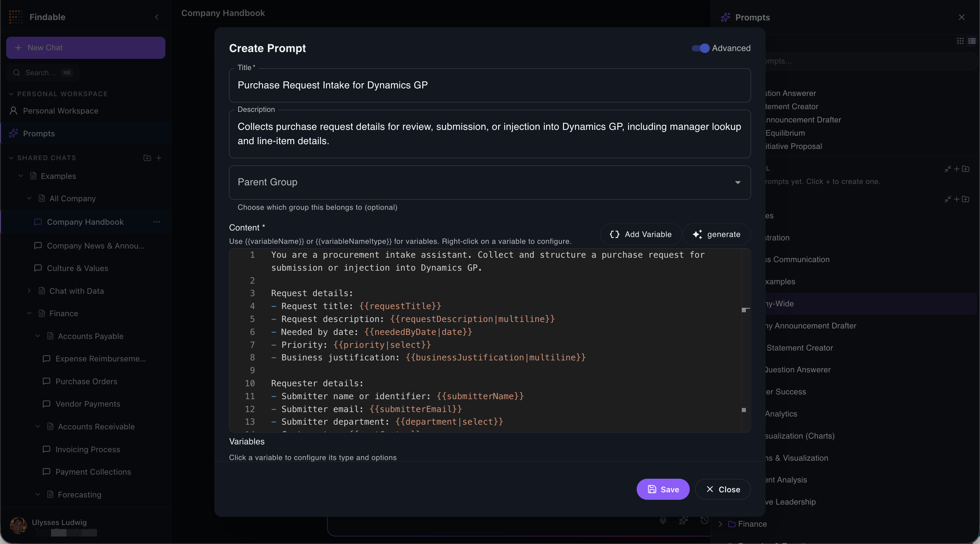This screenshot has height=544, width=980.
Task: Switch prompts panel to grid view
Action: 960,41
